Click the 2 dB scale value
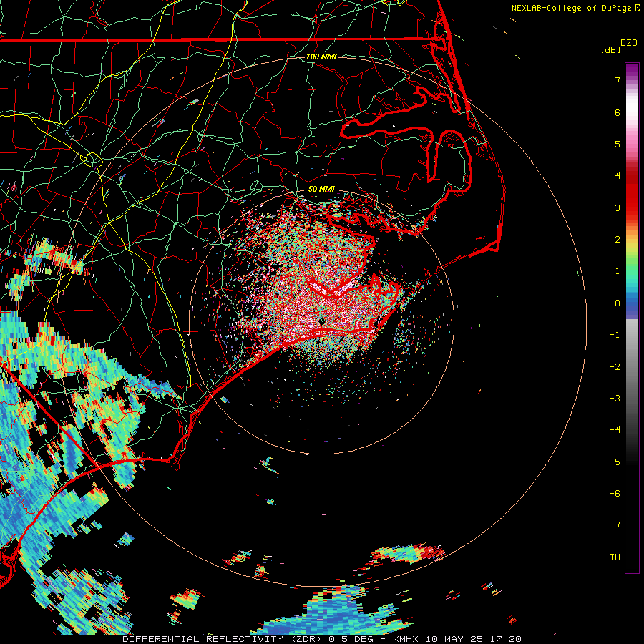This screenshot has height=644, width=644. (618, 240)
